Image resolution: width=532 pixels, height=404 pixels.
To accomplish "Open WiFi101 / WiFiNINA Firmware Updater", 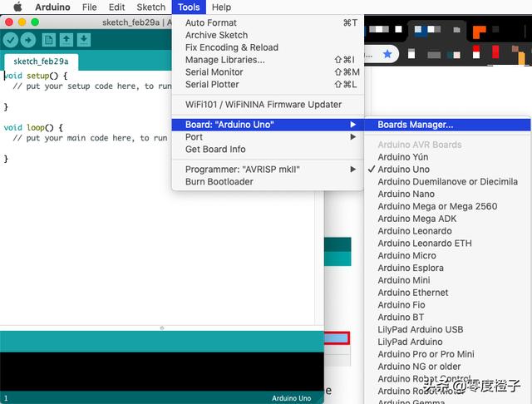I will (x=268, y=105).
